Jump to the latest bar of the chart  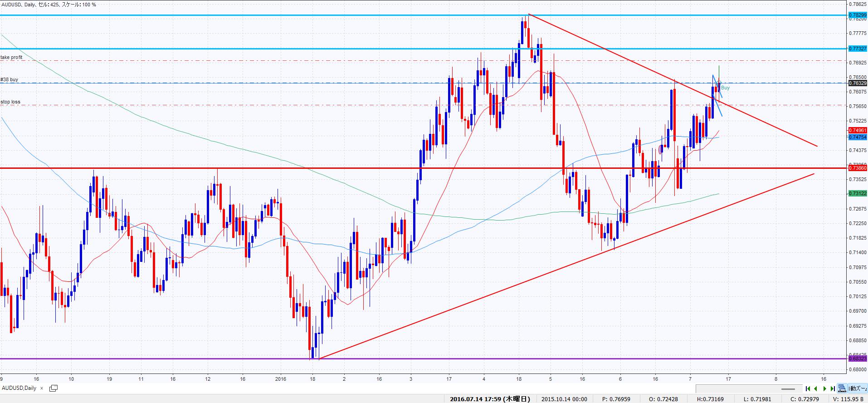click(833, 388)
